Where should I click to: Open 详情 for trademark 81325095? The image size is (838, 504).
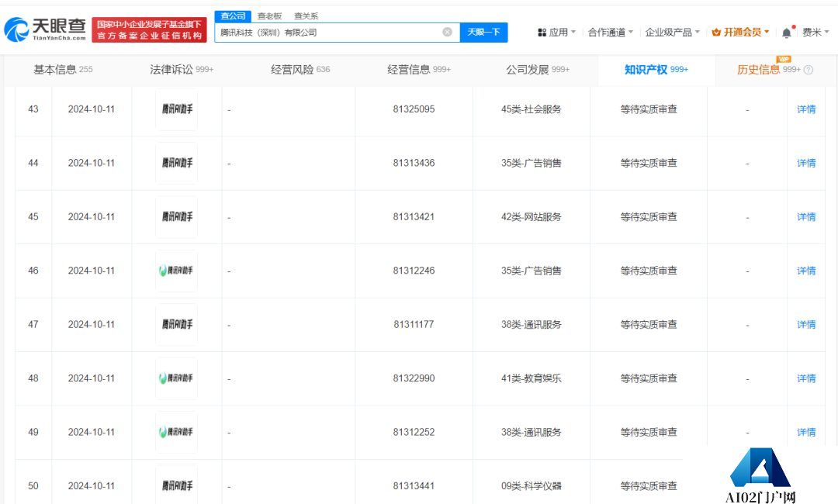806,109
